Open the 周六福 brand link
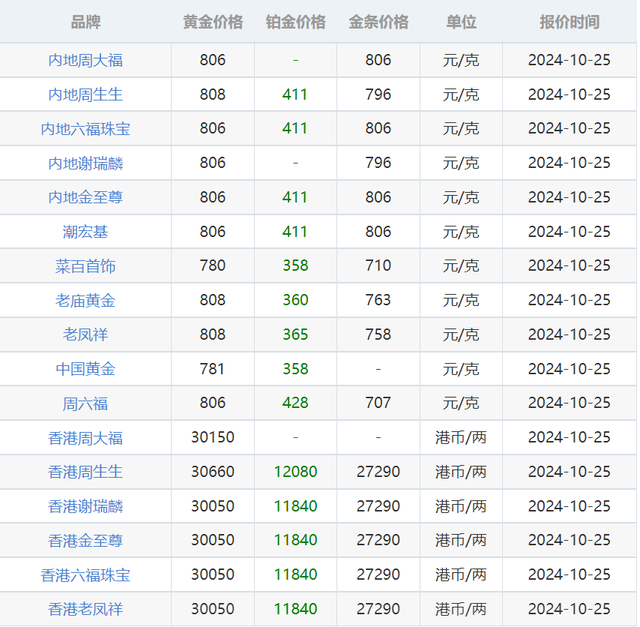 85,404
